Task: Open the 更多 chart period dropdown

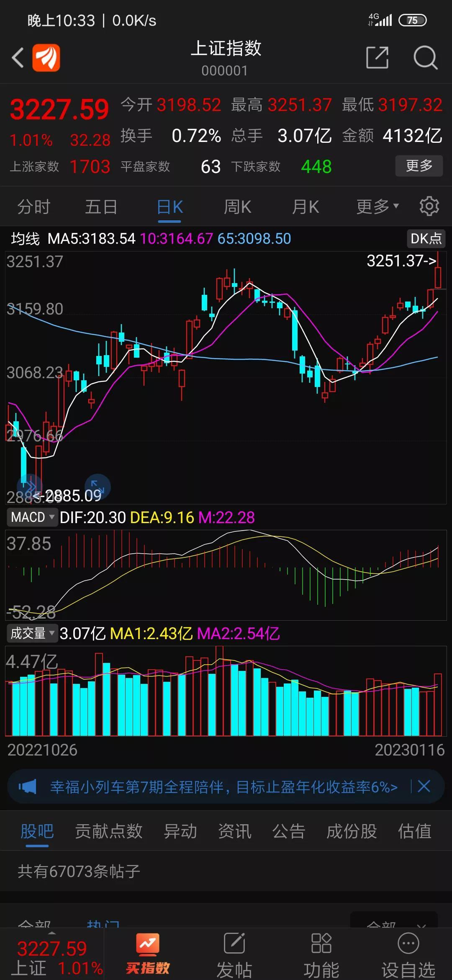Action: [377, 206]
